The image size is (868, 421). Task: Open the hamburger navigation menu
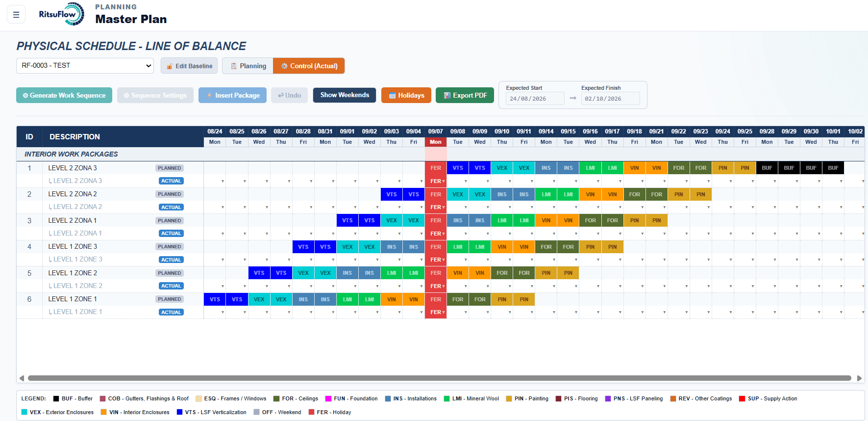coord(16,15)
